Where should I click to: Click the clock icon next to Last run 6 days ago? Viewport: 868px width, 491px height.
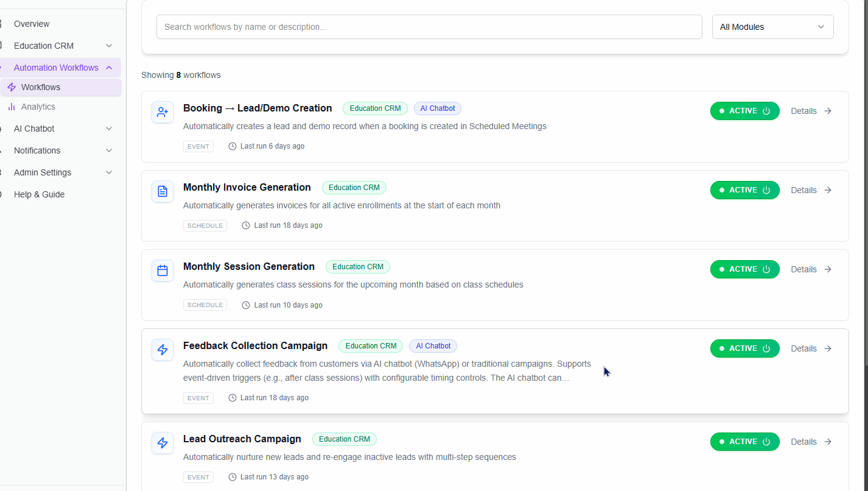click(232, 146)
